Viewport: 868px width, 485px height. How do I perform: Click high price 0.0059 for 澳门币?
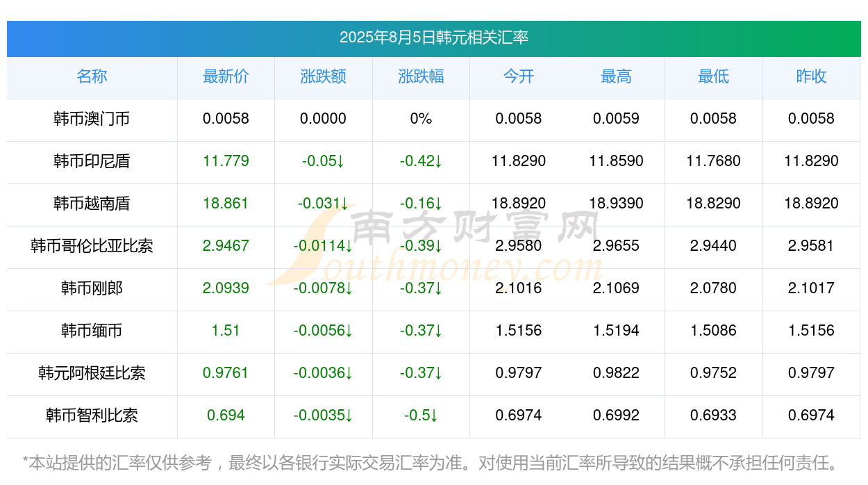tap(616, 119)
